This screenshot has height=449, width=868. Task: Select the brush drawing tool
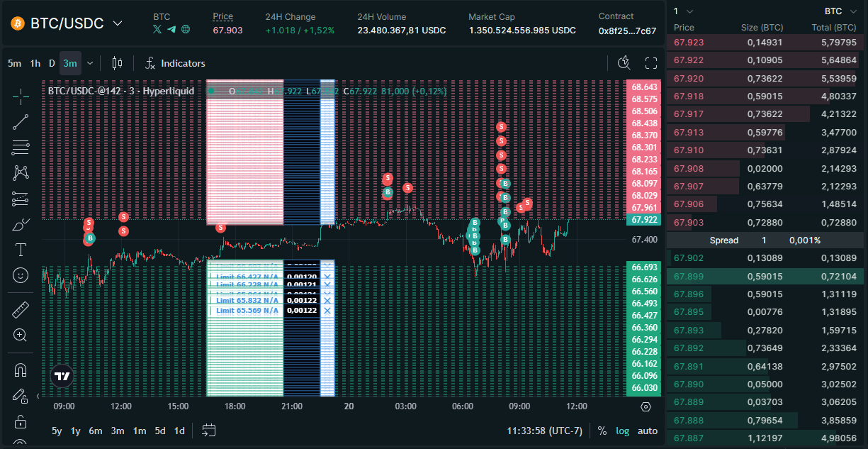coord(20,224)
